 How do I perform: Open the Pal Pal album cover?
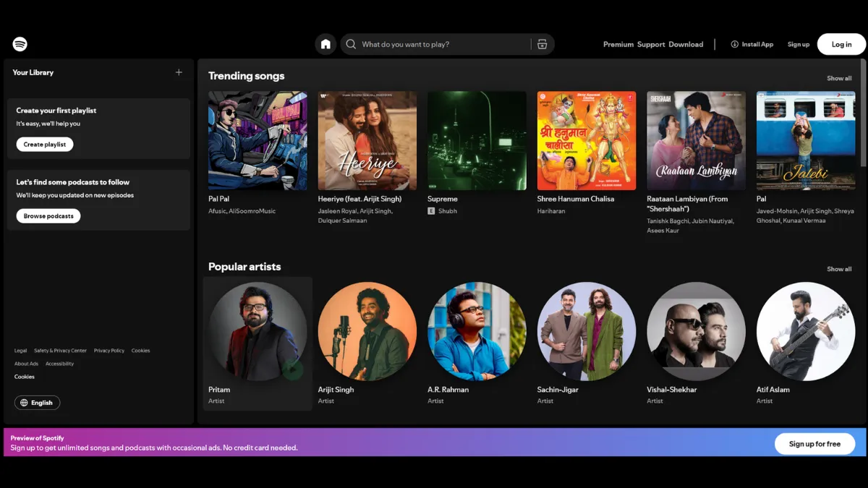(x=258, y=140)
